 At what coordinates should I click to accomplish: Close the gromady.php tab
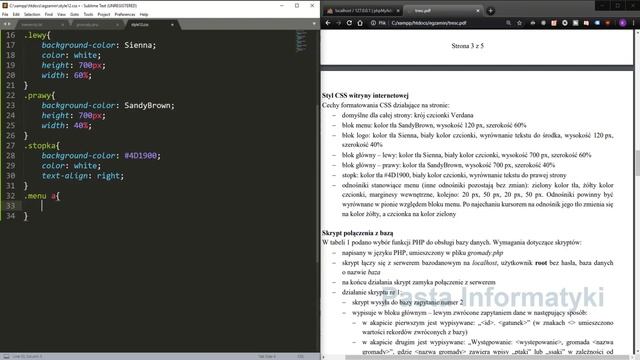118,25
